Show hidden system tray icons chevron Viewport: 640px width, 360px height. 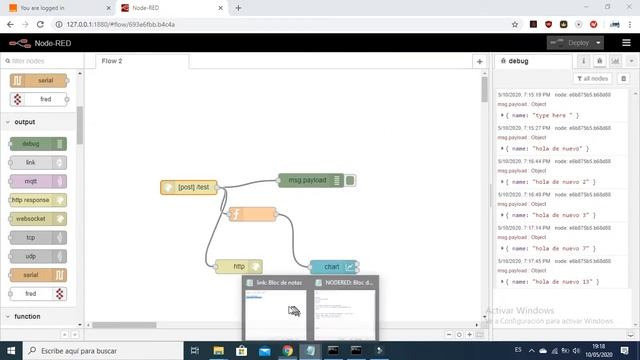pyautogui.click(x=531, y=351)
